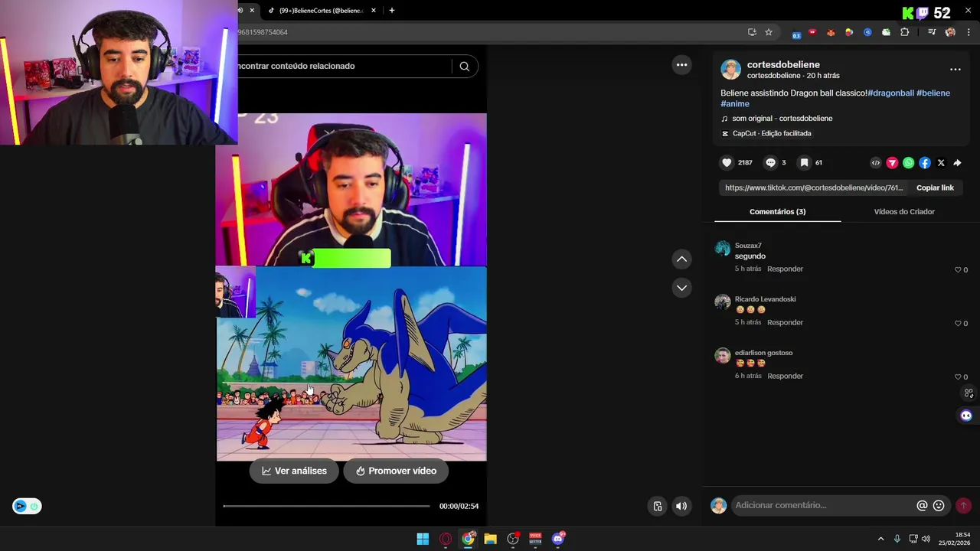Toggle the auto-scroll icon beside volume
This screenshot has width=980, height=551.
[657, 506]
